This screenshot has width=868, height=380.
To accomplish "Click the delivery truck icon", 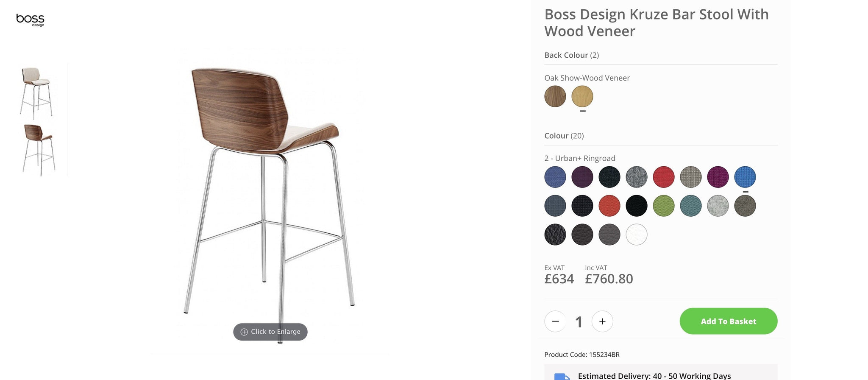I will click(562, 376).
